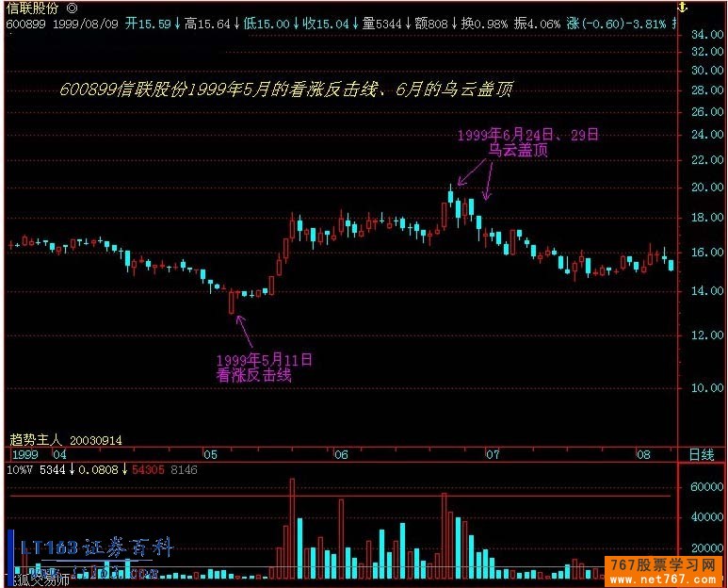
Task: Click the 日线 period button
Action: point(701,454)
